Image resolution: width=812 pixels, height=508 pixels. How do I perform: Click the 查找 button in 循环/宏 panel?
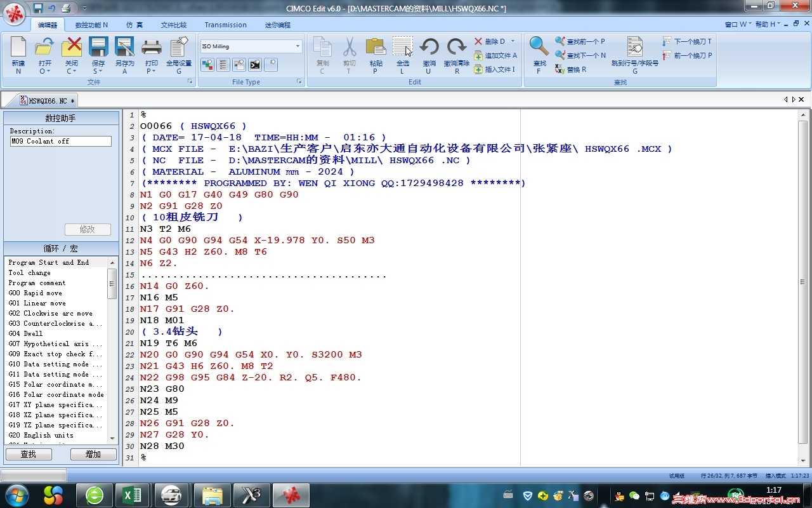(28, 455)
